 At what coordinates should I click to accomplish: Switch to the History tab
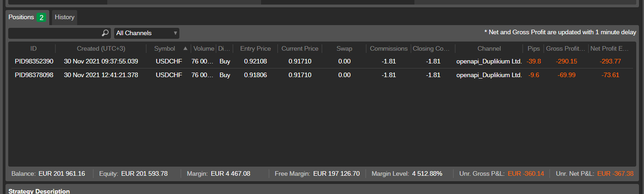(x=64, y=17)
